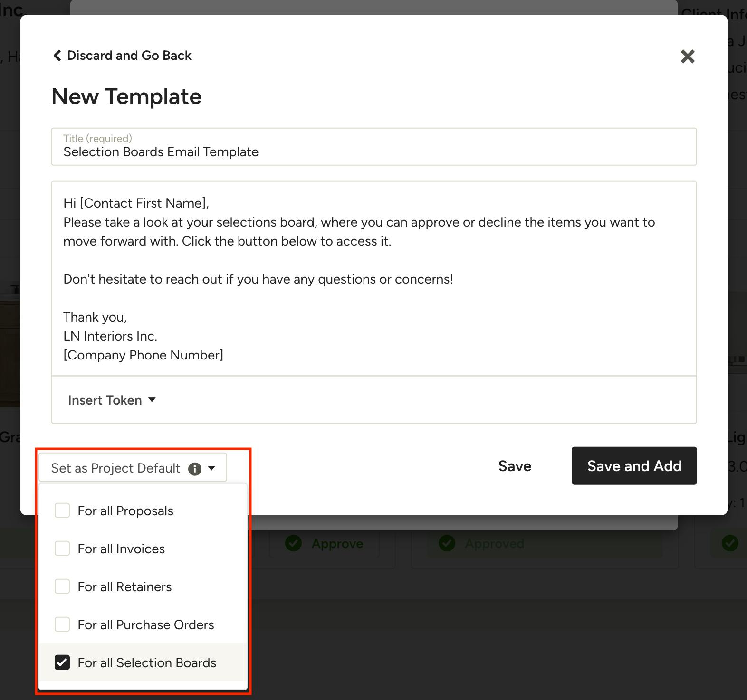Check the For all Invoices checkbox
The height and width of the screenshot is (700, 747).
tap(62, 549)
